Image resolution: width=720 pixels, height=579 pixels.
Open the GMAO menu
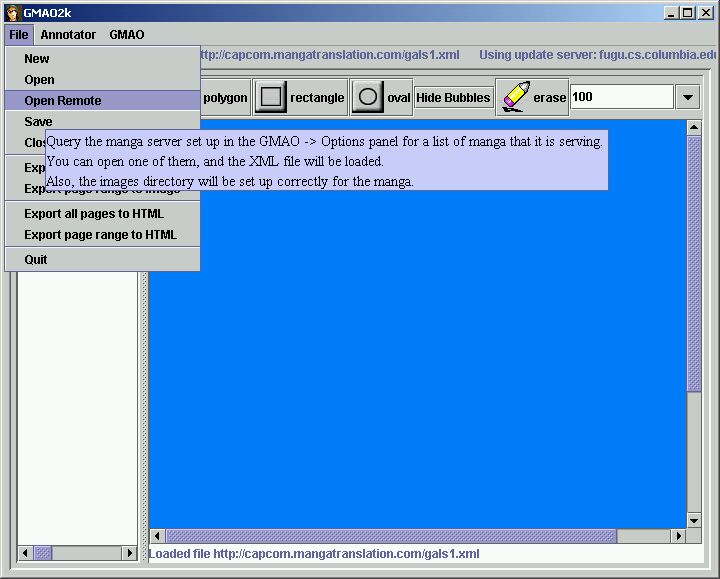tap(127, 34)
